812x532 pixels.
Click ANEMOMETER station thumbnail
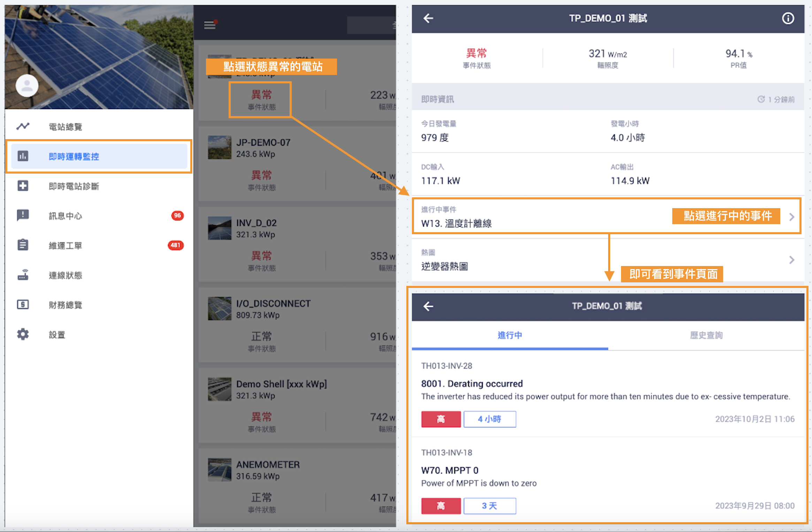point(220,470)
